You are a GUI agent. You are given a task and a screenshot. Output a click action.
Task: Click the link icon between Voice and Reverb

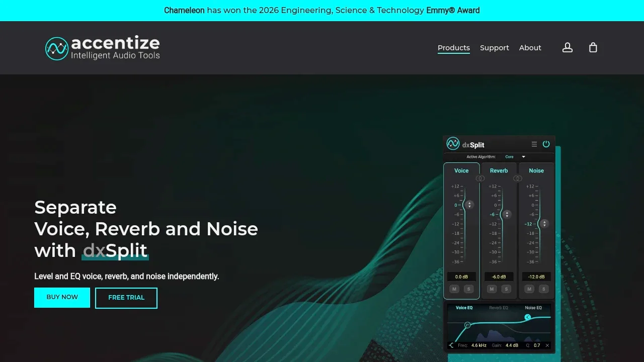coord(480,178)
